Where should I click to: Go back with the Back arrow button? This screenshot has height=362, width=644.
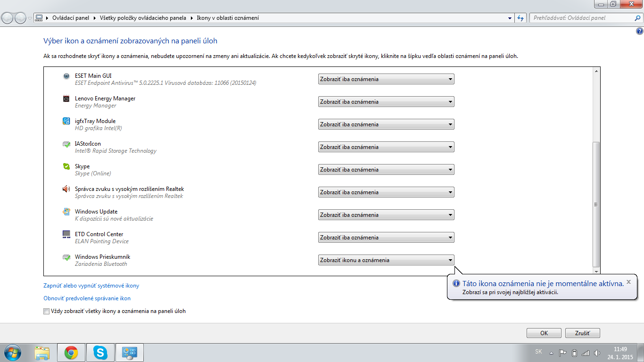pyautogui.click(x=8, y=18)
